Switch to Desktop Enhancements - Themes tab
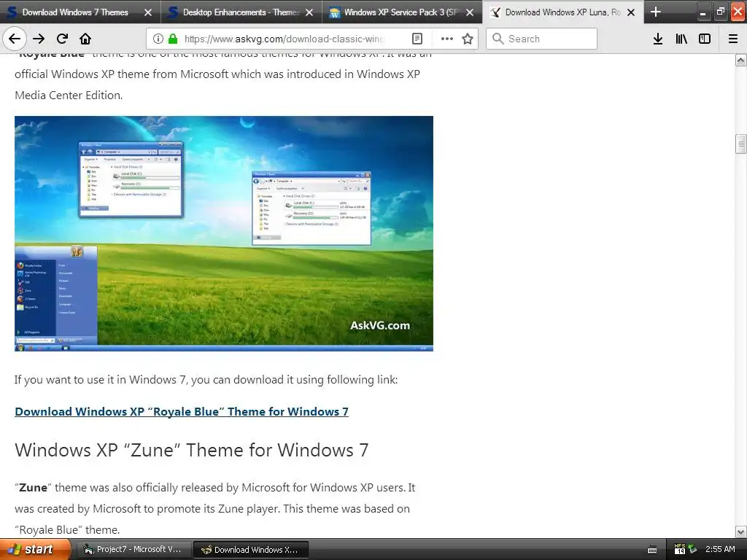747x560 pixels. tap(241, 12)
